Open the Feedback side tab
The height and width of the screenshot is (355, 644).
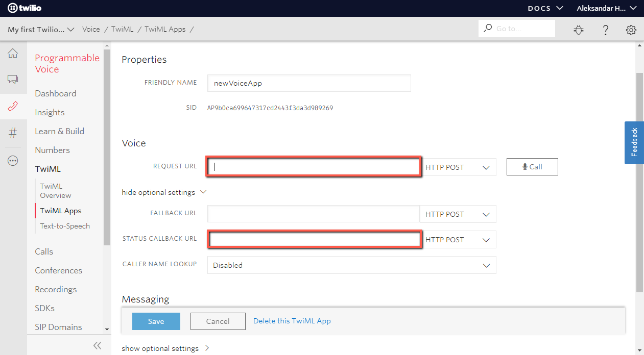(634, 142)
